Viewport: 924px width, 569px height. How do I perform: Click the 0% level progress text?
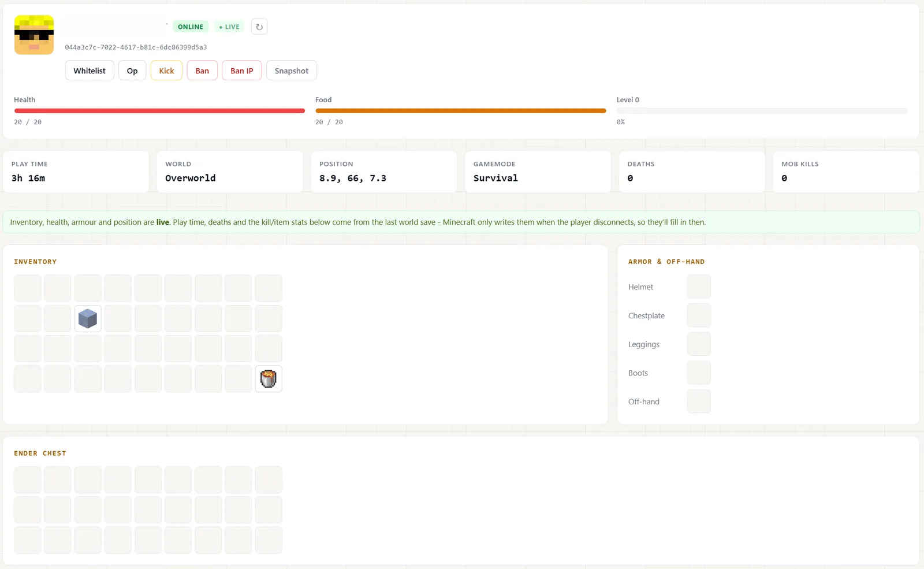621,122
